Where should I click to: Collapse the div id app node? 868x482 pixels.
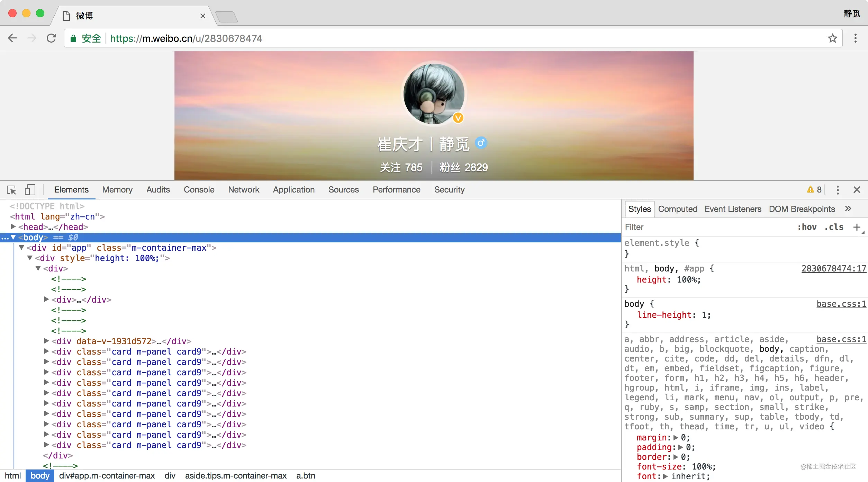(x=21, y=247)
